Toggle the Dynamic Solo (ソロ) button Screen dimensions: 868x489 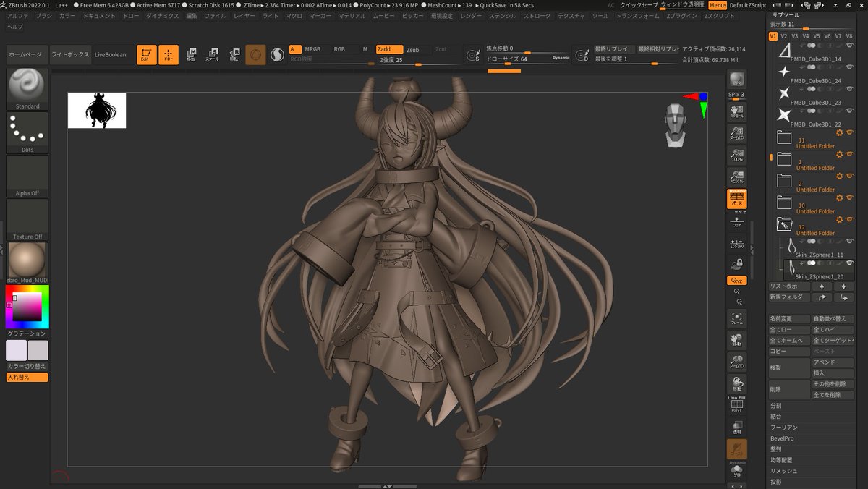point(737,470)
